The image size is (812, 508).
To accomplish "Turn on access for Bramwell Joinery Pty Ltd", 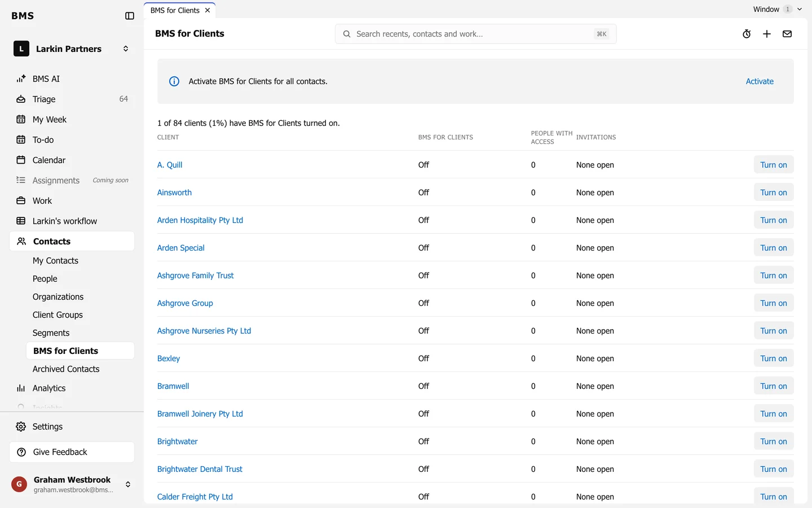I will (774, 414).
